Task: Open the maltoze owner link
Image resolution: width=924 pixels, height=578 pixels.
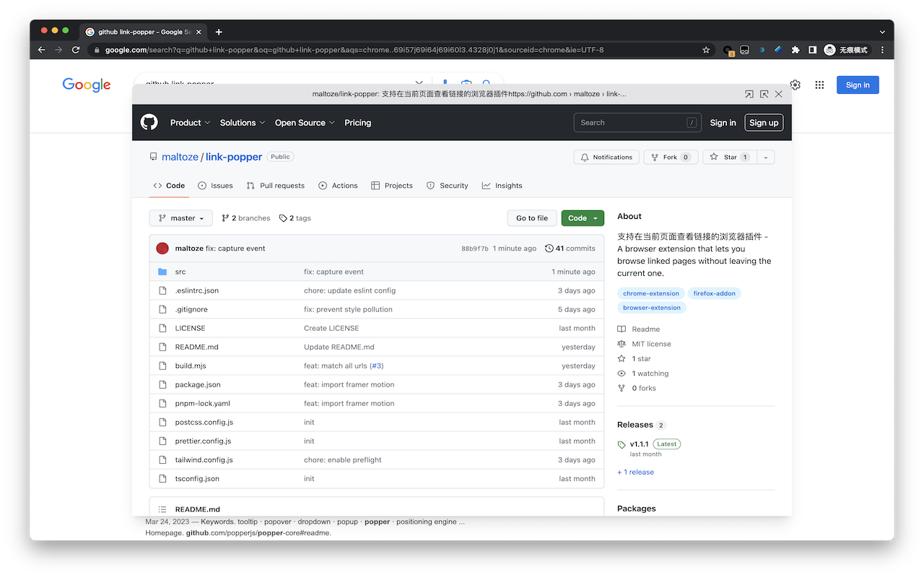Action: click(180, 157)
